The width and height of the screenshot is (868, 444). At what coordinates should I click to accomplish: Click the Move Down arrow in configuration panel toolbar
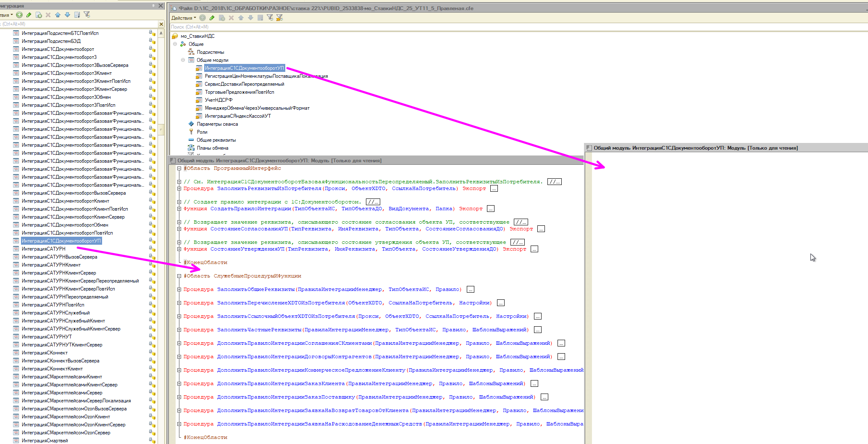pos(67,15)
